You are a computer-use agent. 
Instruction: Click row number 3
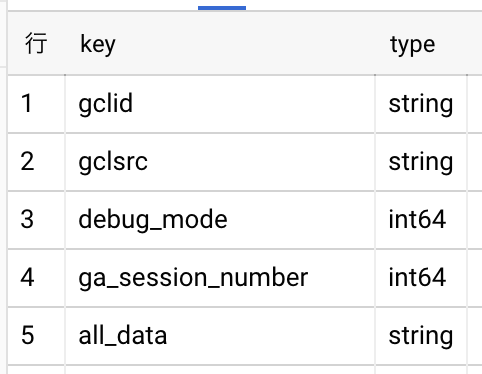pos(27,219)
